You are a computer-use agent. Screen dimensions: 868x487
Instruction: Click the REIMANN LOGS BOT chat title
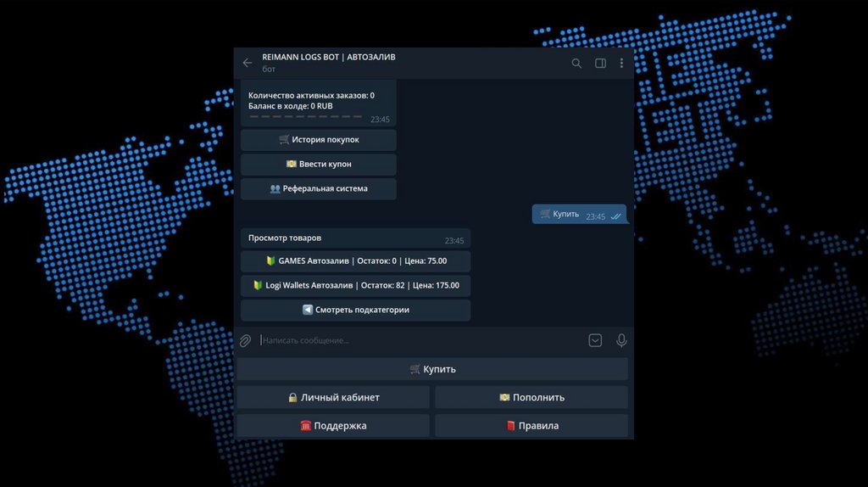click(x=328, y=57)
